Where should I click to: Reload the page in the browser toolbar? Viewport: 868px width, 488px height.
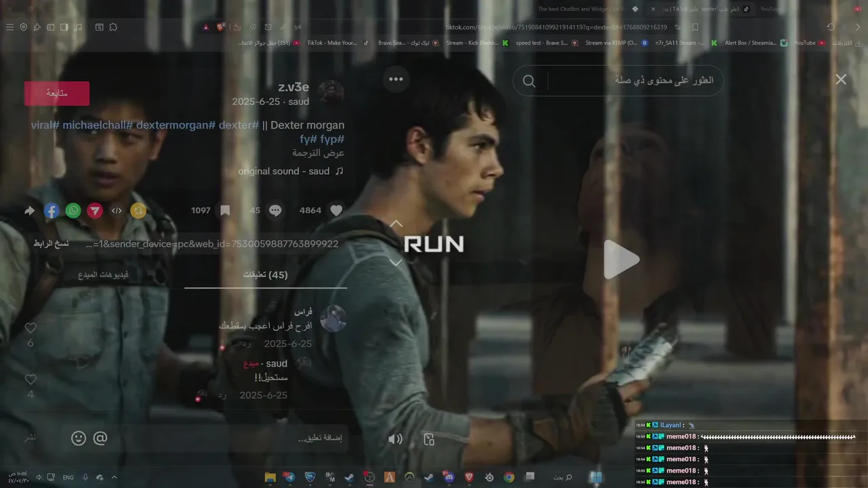831,27
